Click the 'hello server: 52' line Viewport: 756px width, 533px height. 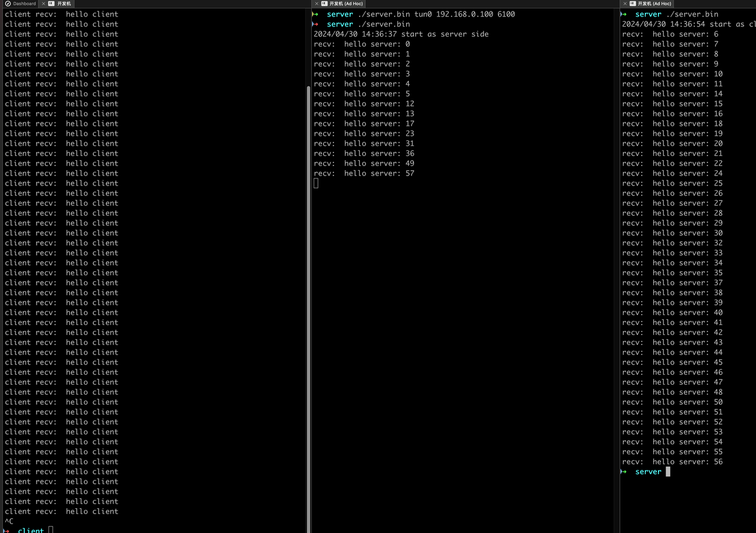tap(672, 422)
